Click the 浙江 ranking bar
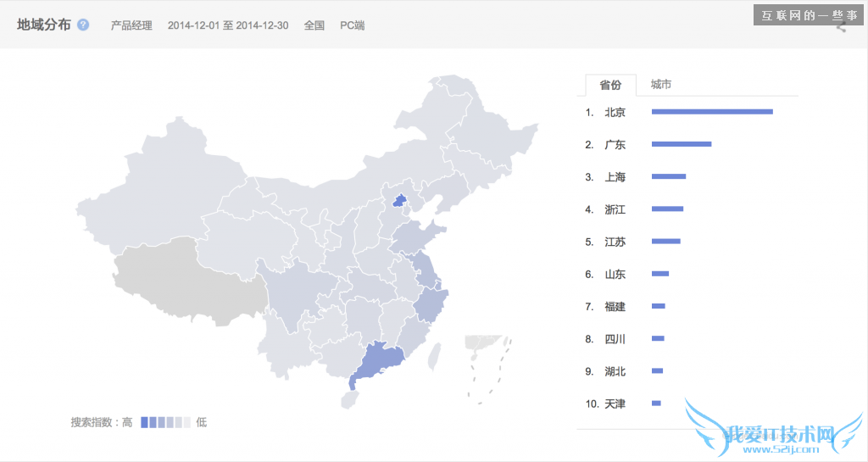The width and height of the screenshot is (868, 462). (x=667, y=209)
